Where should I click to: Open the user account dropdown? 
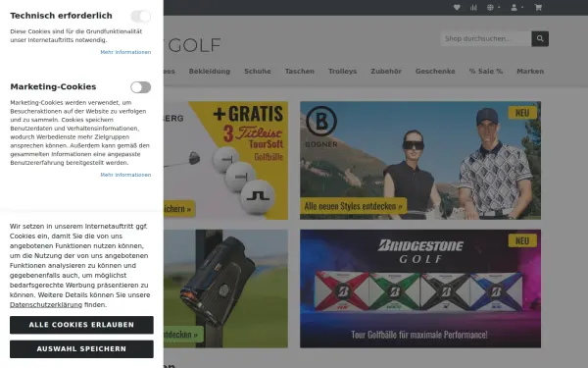(x=516, y=7)
